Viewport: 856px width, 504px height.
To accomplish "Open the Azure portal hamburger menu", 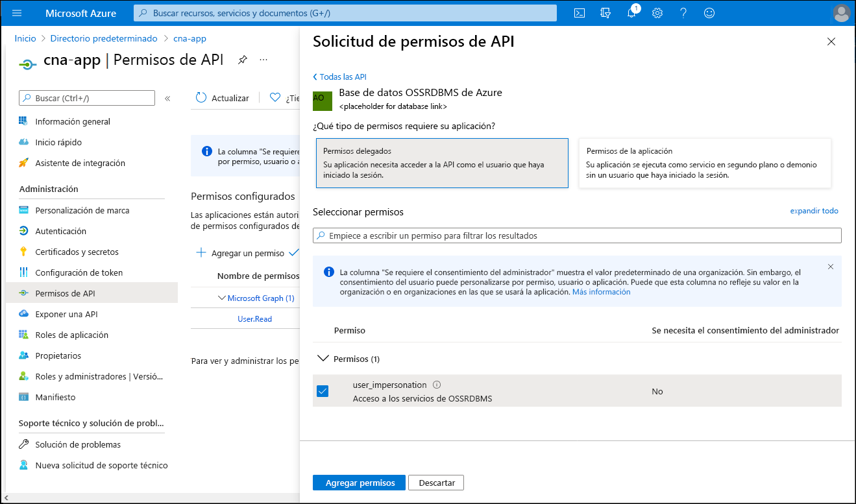I will [x=18, y=13].
